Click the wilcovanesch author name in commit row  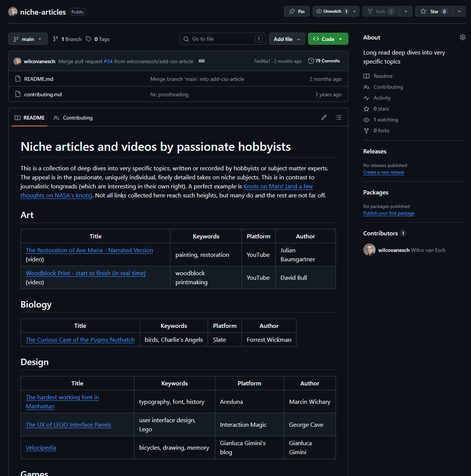coord(40,61)
